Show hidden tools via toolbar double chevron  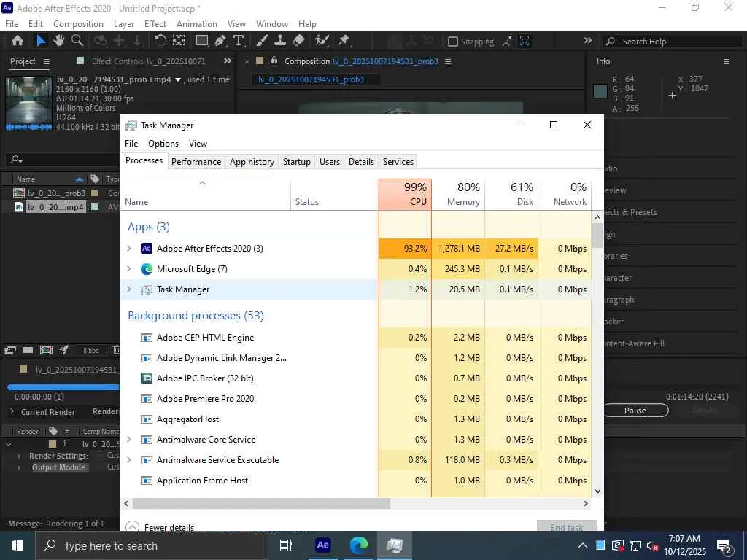588,41
